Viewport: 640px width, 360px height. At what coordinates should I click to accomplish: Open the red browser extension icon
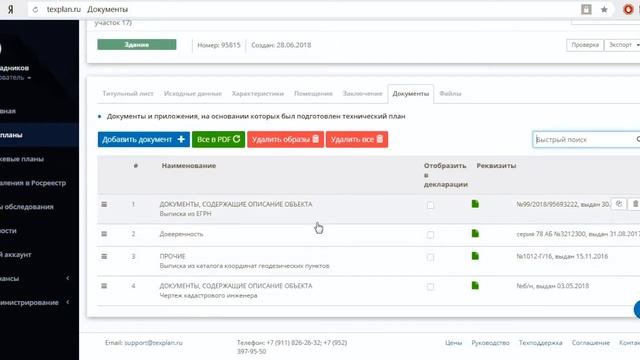click(x=628, y=9)
